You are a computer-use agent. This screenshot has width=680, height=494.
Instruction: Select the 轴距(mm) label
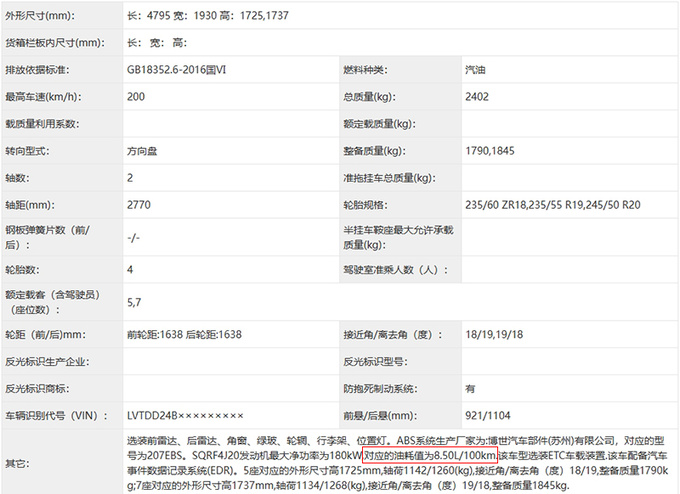(30, 205)
